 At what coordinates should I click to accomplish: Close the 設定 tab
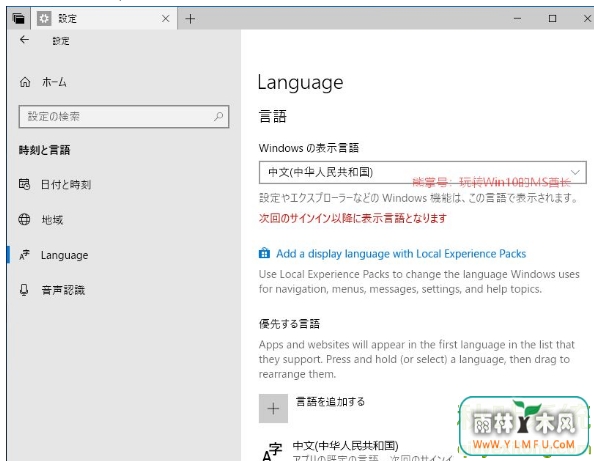(166, 19)
